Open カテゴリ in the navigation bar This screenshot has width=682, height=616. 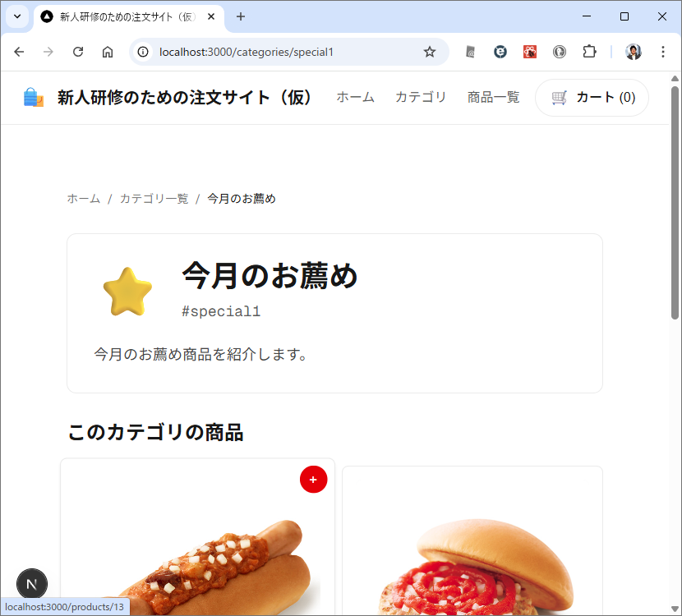(x=421, y=97)
